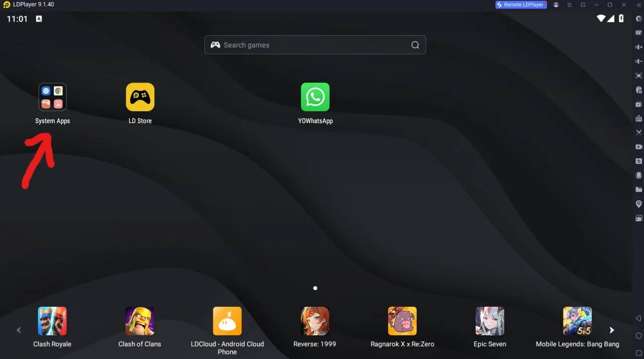Collapse the right sidebar with double chevron
The image size is (644, 359).
(639, 5)
